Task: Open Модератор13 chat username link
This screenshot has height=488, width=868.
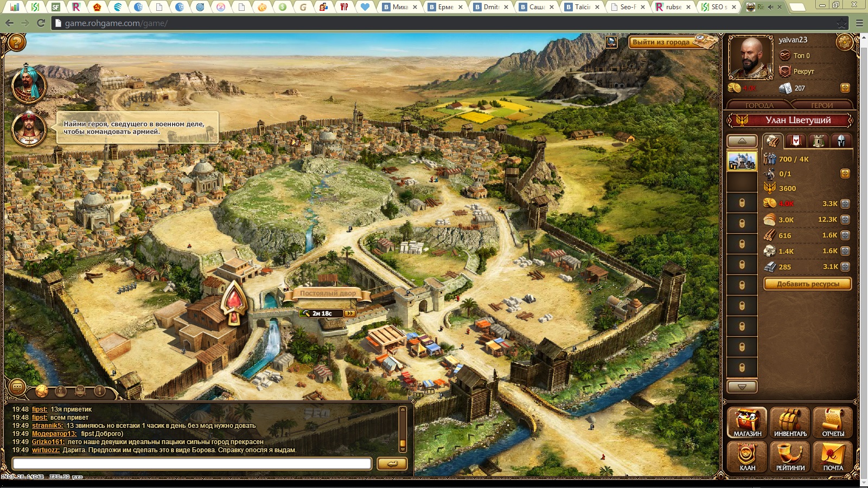Action: click(55, 434)
